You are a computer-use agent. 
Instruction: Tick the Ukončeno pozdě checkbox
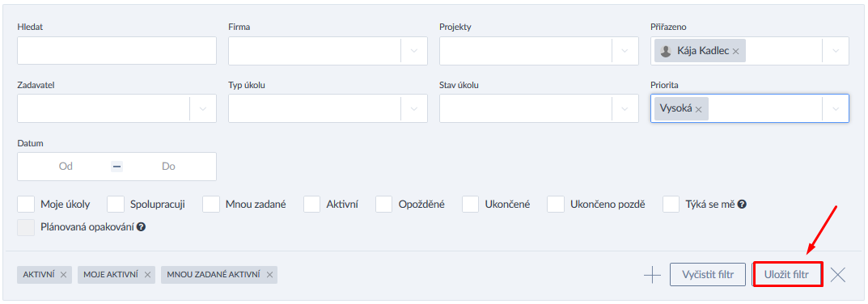[556, 204]
